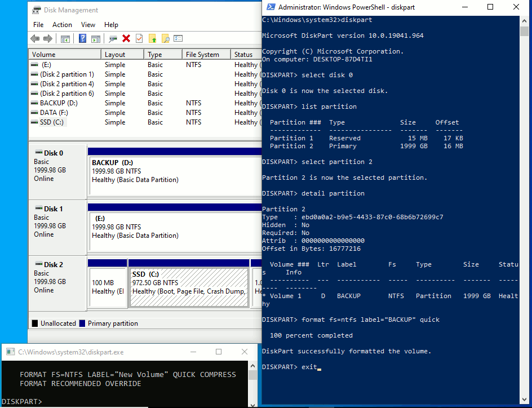Click the disk icon next to Disk 0 label
Image resolution: width=532 pixels, height=408 pixels.
[39, 153]
